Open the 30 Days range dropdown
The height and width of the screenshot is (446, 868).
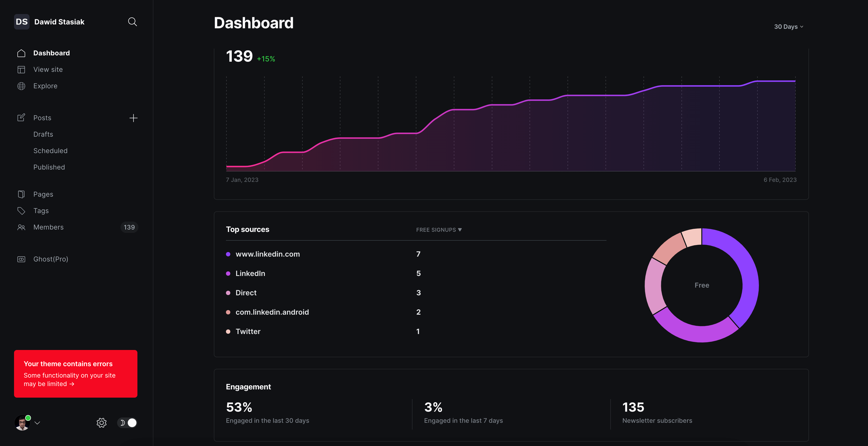click(x=788, y=27)
